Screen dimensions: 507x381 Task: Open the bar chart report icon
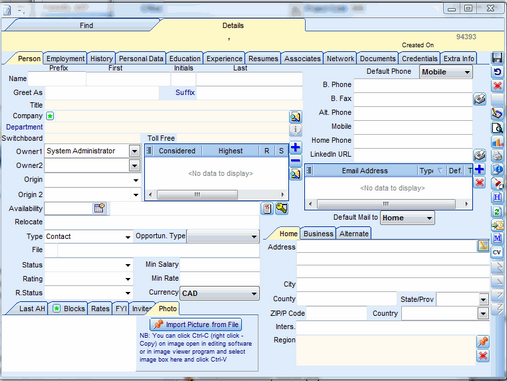(497, 142)
